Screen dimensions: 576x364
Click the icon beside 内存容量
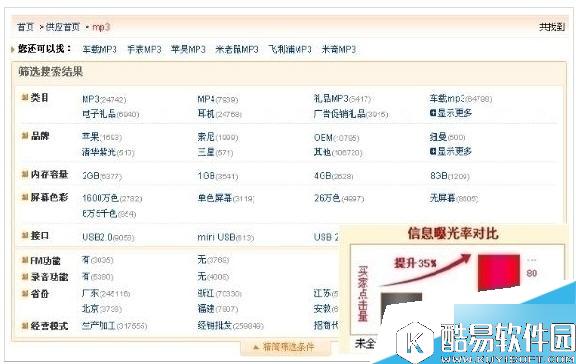25,174
